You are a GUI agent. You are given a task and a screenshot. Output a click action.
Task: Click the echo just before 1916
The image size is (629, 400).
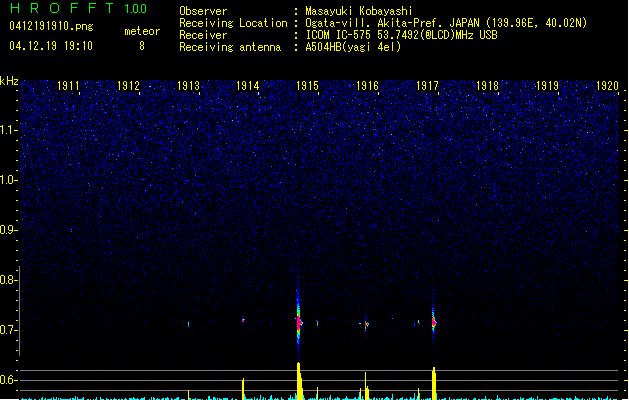pos(366,324)
